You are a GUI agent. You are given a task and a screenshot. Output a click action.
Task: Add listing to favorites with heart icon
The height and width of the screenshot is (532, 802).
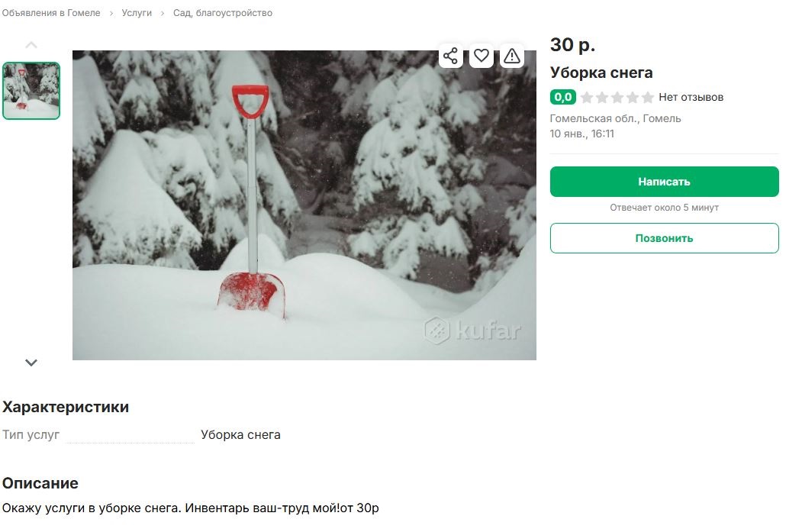482,56
